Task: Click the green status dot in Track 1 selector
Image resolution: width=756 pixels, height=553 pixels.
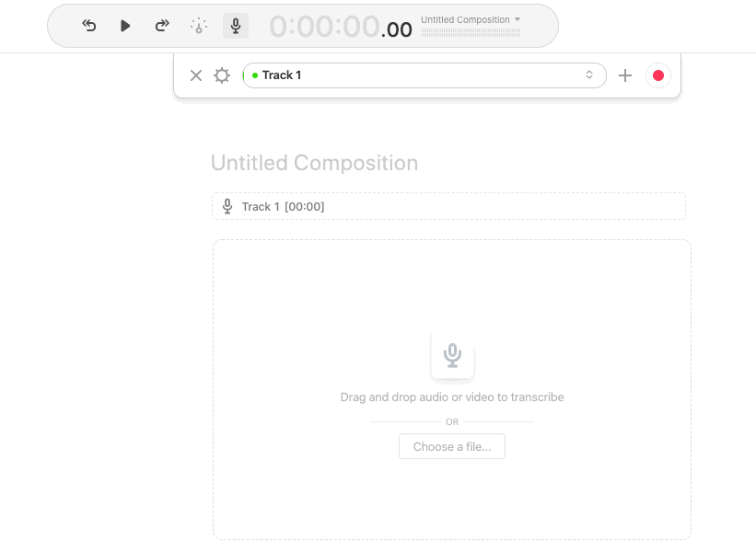Action: [255, 75]
